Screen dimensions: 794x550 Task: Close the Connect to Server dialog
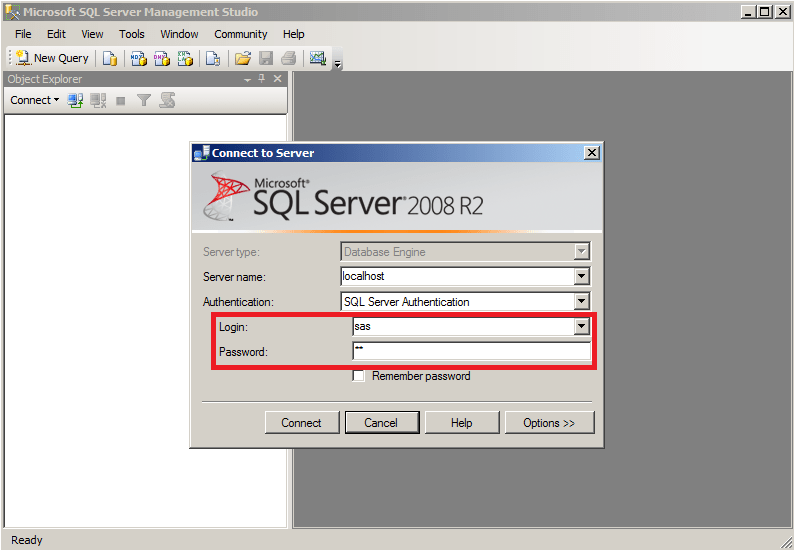(591, 153)
